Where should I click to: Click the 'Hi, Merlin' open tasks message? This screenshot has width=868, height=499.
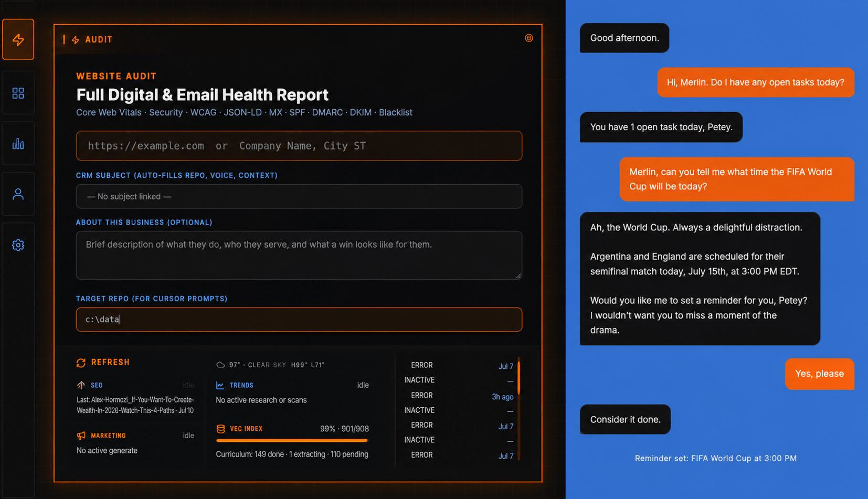click(756, 82)
